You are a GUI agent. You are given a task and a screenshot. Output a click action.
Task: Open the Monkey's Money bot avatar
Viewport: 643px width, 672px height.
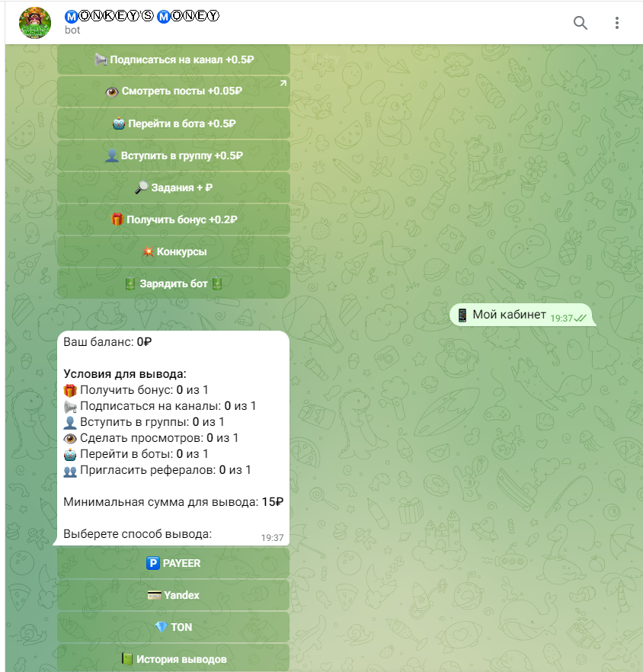[x=35, y=23]
